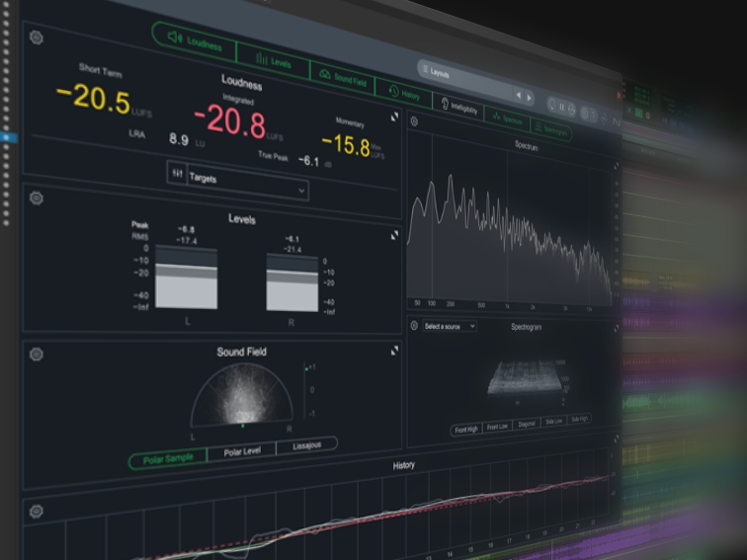
Task: Click Integrated loudness value -20.8
Action: pyautogui.click(x=230, y=121)
